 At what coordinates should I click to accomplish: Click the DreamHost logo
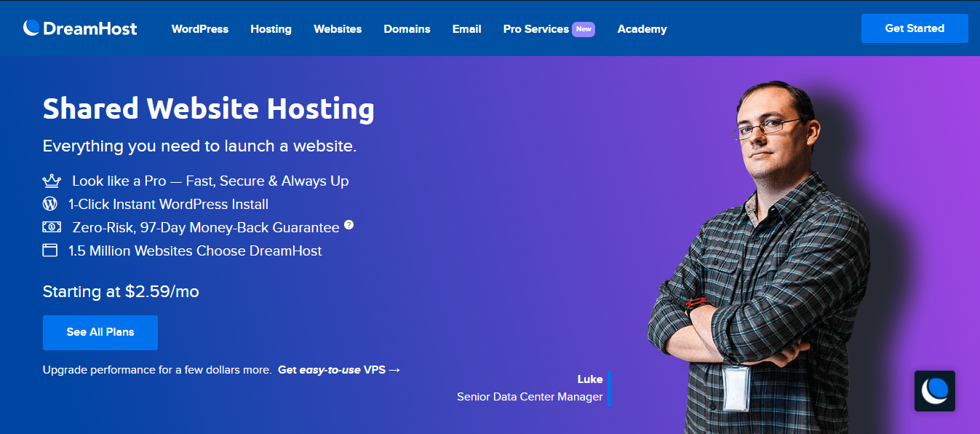[80, 28]
